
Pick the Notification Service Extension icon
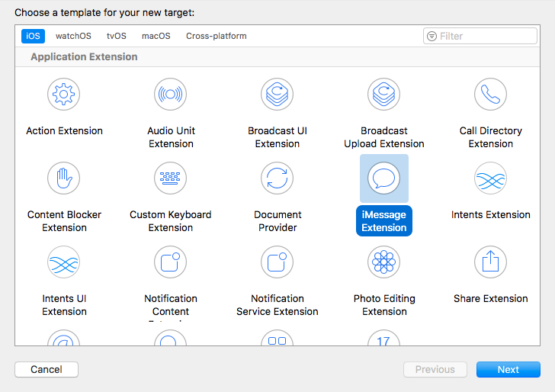tap(277, 263)
